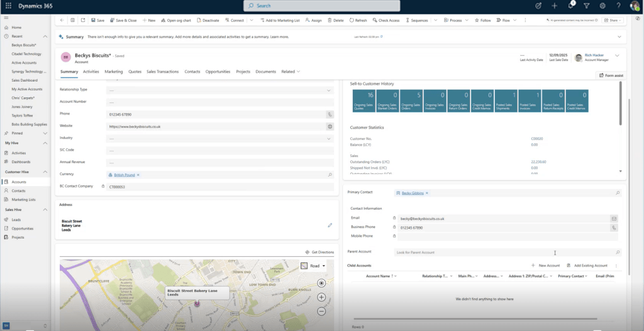Expand the header fields chevron by Rich Hacker

(617, 55)
